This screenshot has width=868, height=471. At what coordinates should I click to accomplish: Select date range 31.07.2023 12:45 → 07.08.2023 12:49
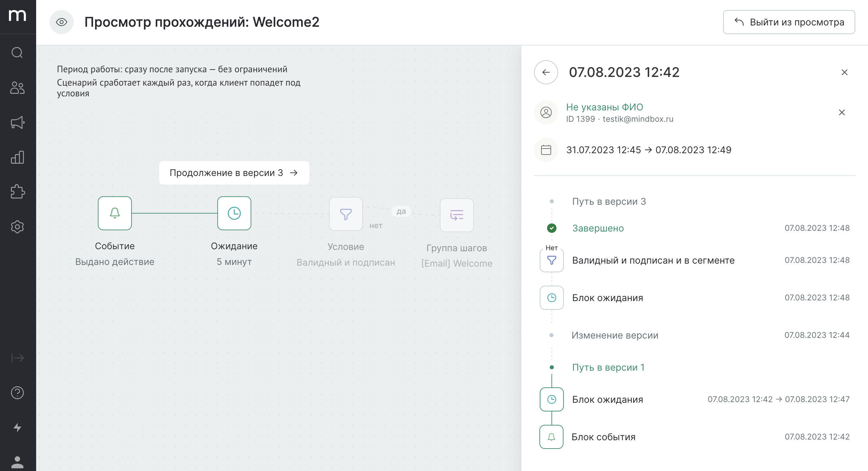point(648,150)
